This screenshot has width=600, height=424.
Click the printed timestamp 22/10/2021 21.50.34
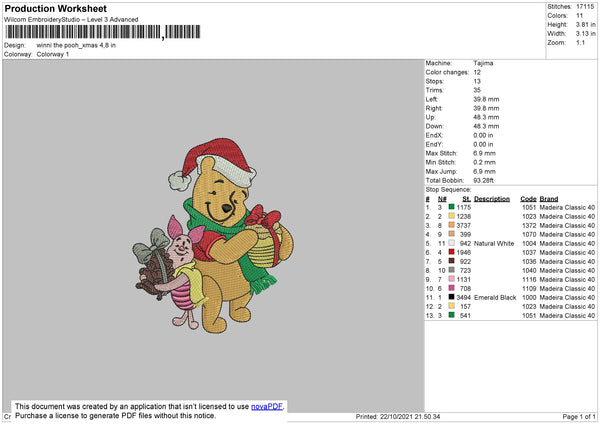[410, 416]
